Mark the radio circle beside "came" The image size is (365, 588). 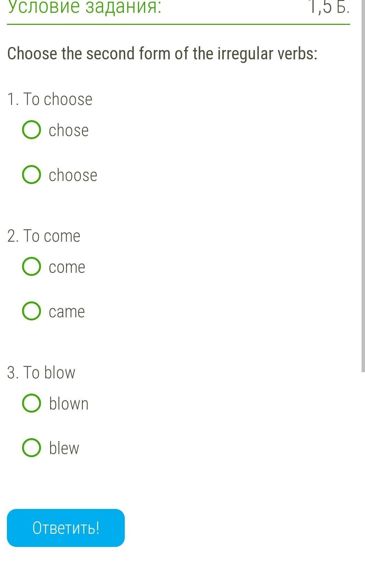click(31, 311)
